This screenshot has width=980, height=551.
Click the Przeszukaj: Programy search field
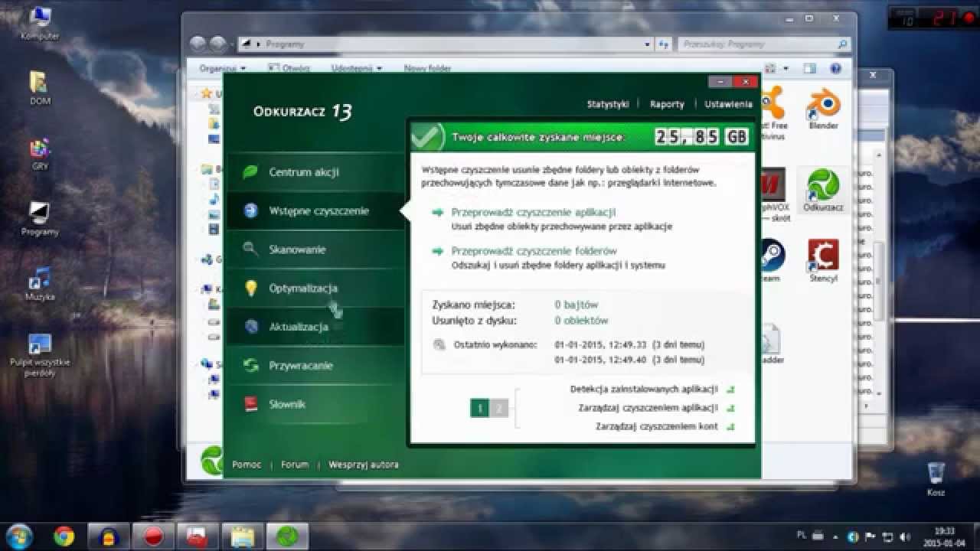coord(763,44)
